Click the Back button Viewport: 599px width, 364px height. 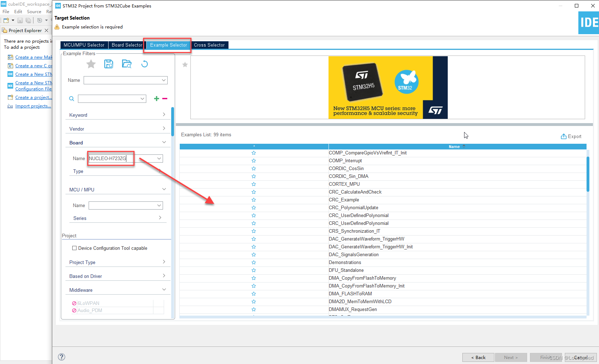(x=478, y=358)
